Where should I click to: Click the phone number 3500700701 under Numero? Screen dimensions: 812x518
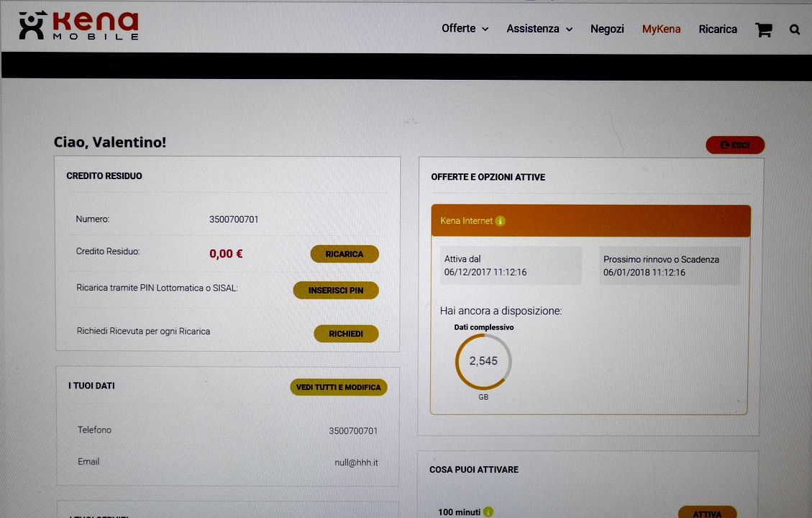pos(234,219)
